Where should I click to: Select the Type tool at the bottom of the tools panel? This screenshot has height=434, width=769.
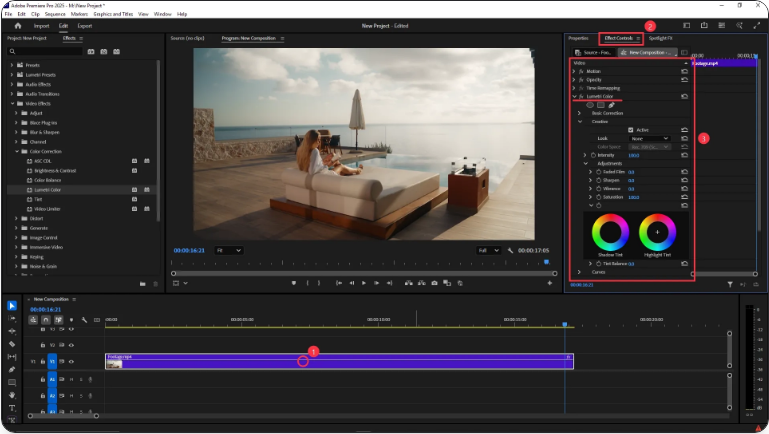[x=11, y=408]
